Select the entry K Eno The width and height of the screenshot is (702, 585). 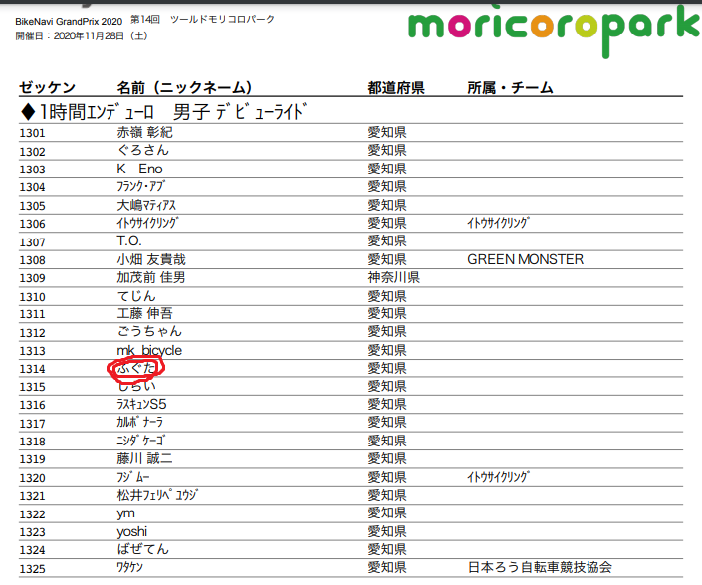coord(139,169)
